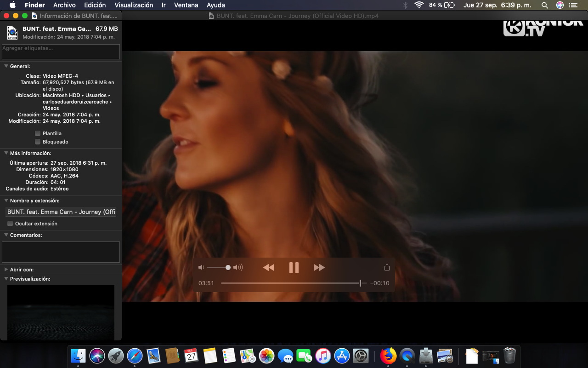Click the fast-forward button in the player
This screenshot has width=588, height=368.
pos(319,267)
